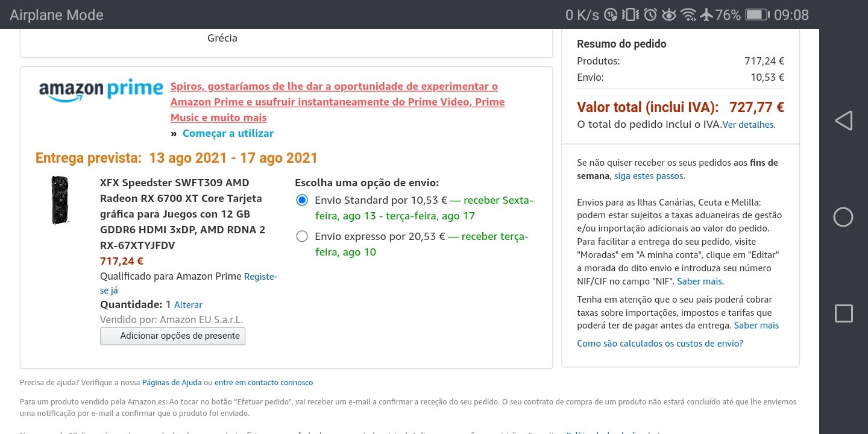Open the XFX Radeon graphics card thumbnail
Screen dimensions: 868x434
(60, 200)
